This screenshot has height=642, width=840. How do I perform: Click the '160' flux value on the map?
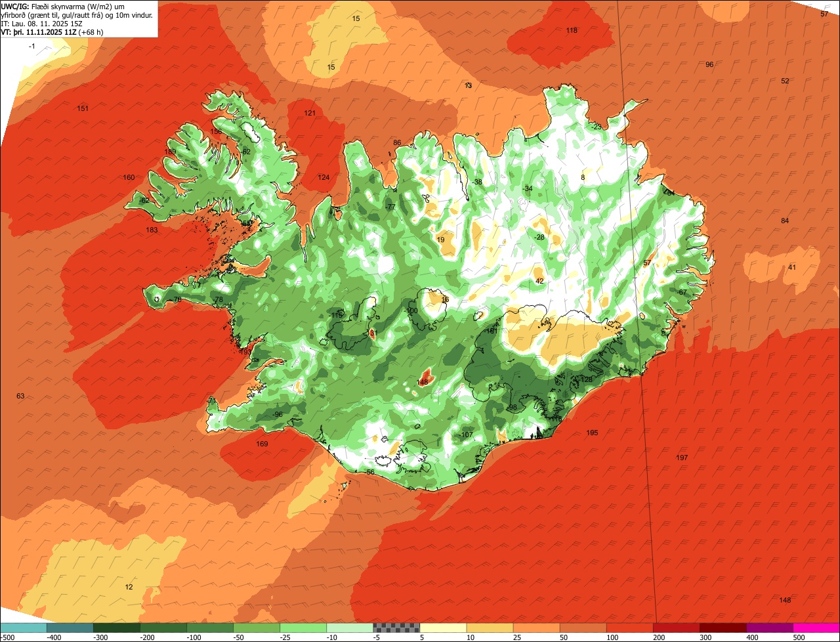pos(129,178)
